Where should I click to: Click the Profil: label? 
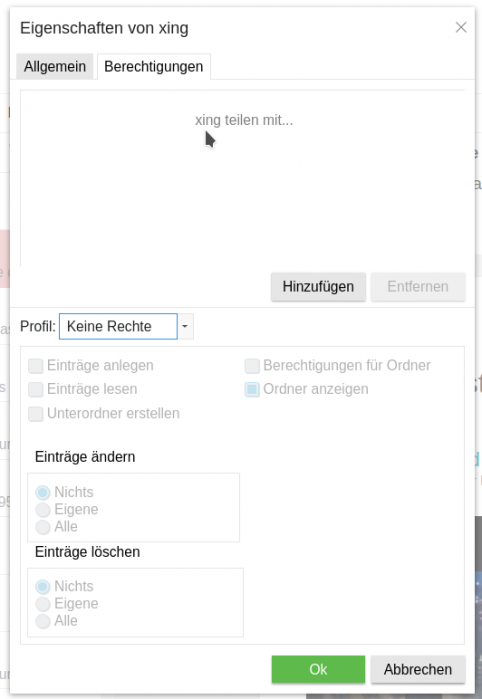(38, 326)
